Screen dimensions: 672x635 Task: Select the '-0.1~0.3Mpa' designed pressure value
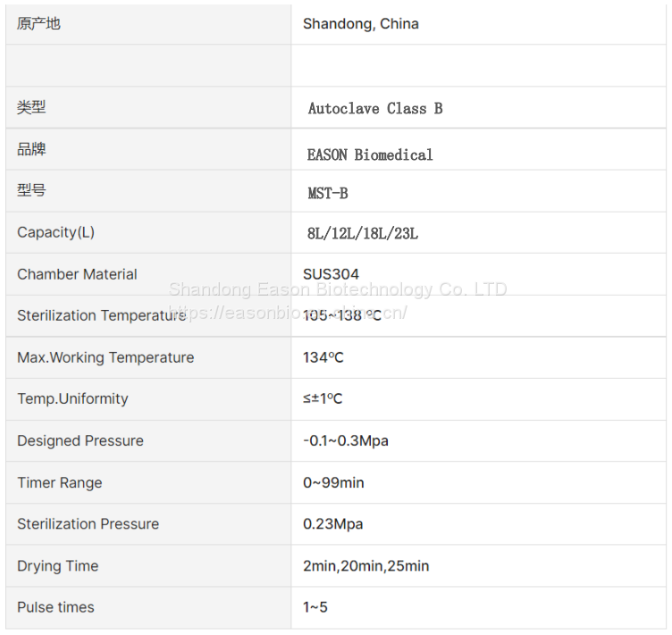(x=346, y=441)
